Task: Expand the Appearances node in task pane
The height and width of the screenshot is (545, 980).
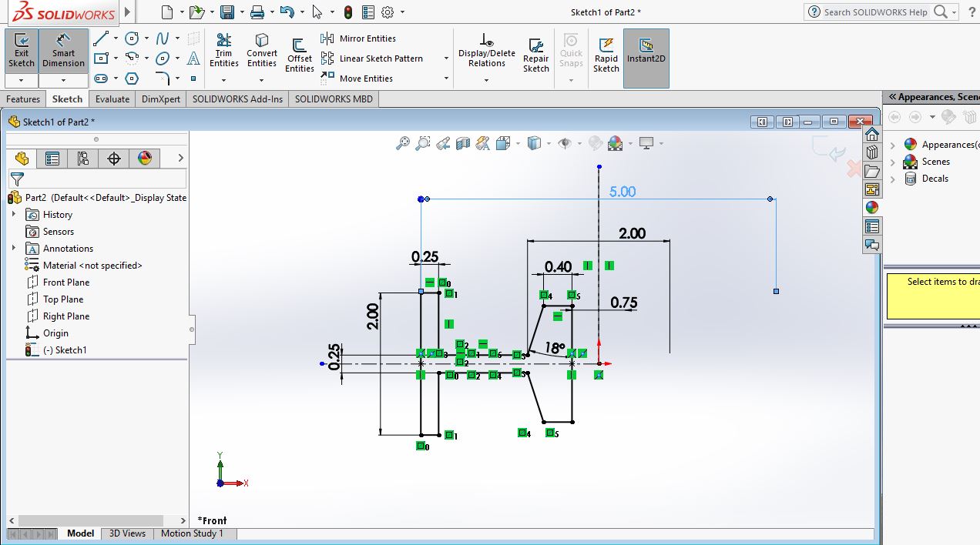Action: [x=894, y=145]
